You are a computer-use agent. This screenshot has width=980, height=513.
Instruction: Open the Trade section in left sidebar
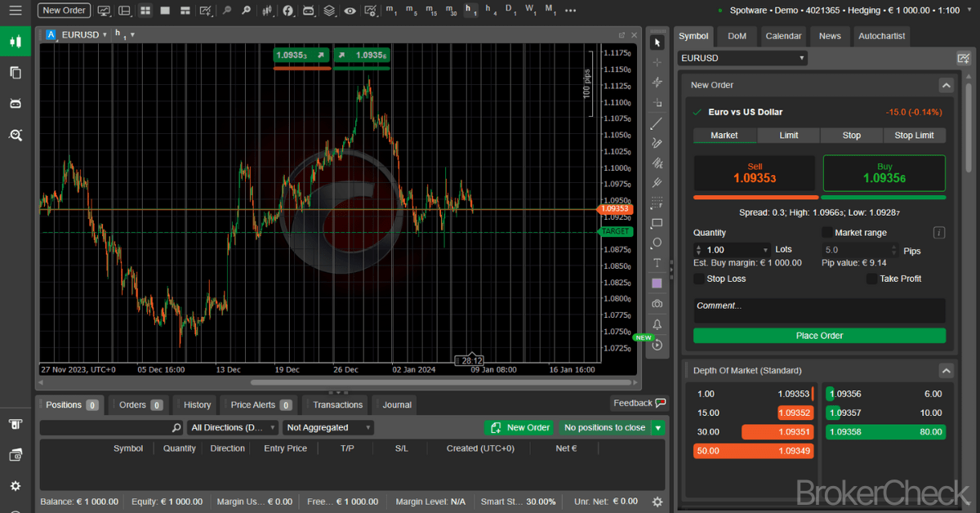[15, 41]
